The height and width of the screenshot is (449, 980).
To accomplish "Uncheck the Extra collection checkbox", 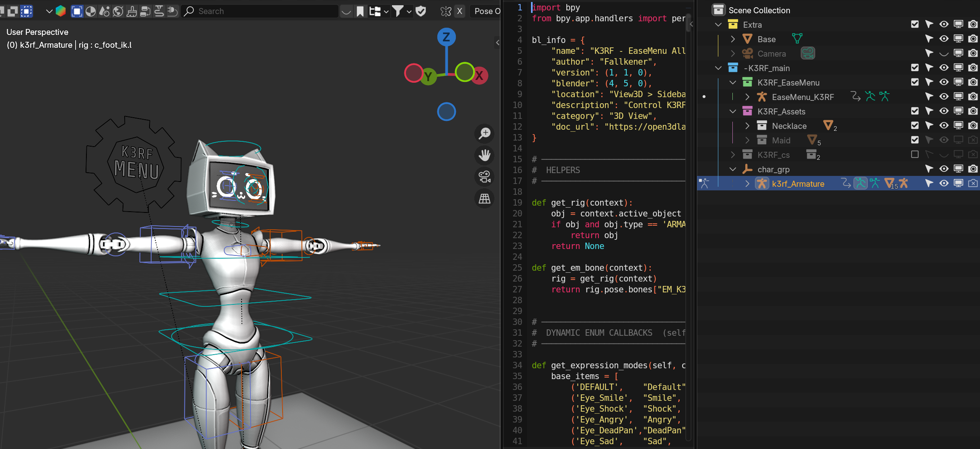I will click(915, 24).
